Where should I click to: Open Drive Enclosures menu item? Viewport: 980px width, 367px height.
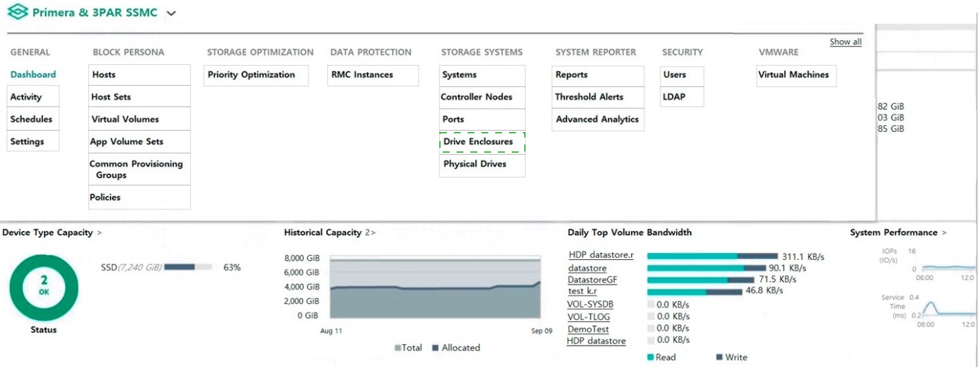482,142
